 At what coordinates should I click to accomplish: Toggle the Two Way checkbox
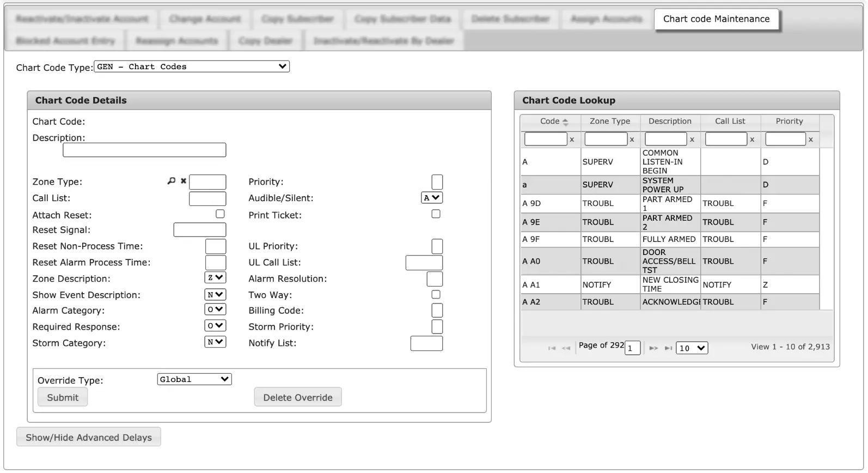pyautogui.click(x=436, y=294)
